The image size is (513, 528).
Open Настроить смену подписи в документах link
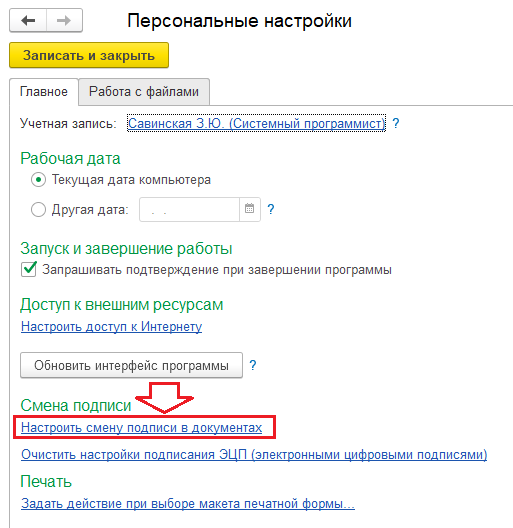click(x=141, y=427)
